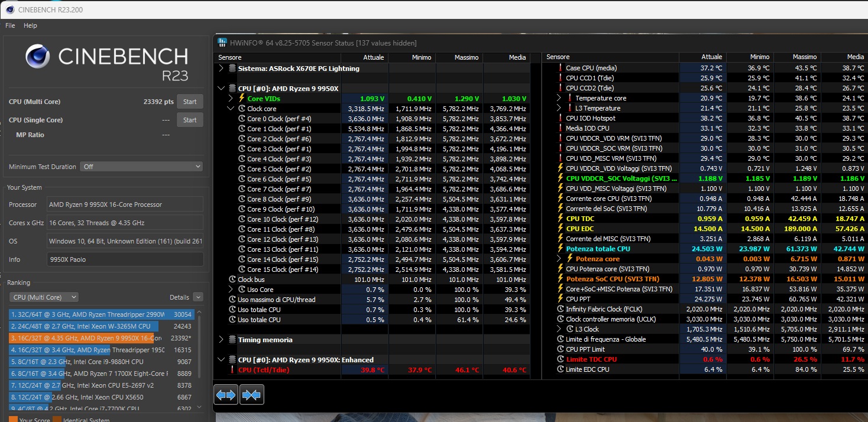
Task: Click the clock icon beside Infinity Fabric Clock (FCLK)
Action: 561,309
